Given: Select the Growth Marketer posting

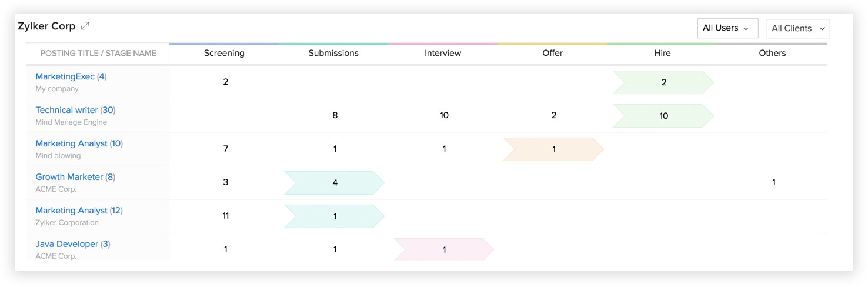Looking at the screenshot, I should coord(69,177).
